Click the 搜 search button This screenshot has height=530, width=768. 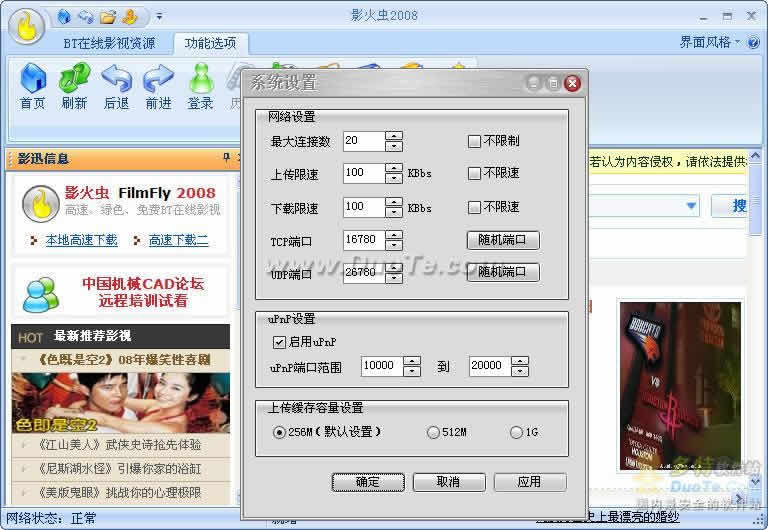tap(731, 206)
